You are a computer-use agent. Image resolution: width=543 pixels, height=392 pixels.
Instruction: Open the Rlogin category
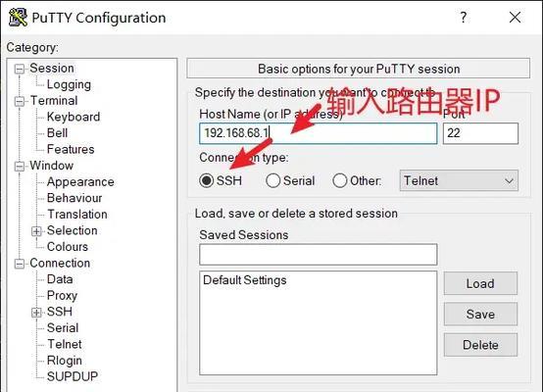[x=65, y=361]
